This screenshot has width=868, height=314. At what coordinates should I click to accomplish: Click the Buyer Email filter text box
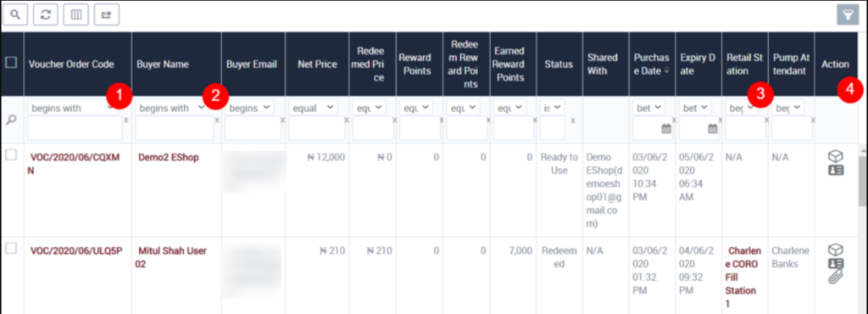(x=253, y=128)
